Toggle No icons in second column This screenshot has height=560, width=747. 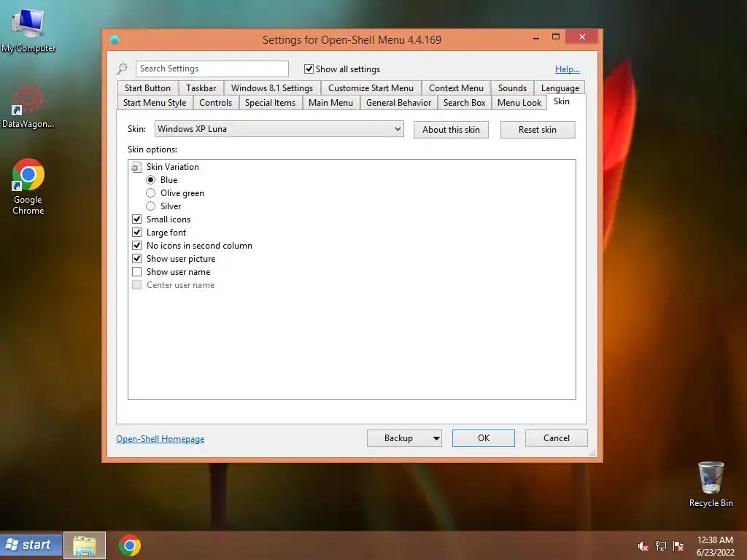tap(136, 245)
